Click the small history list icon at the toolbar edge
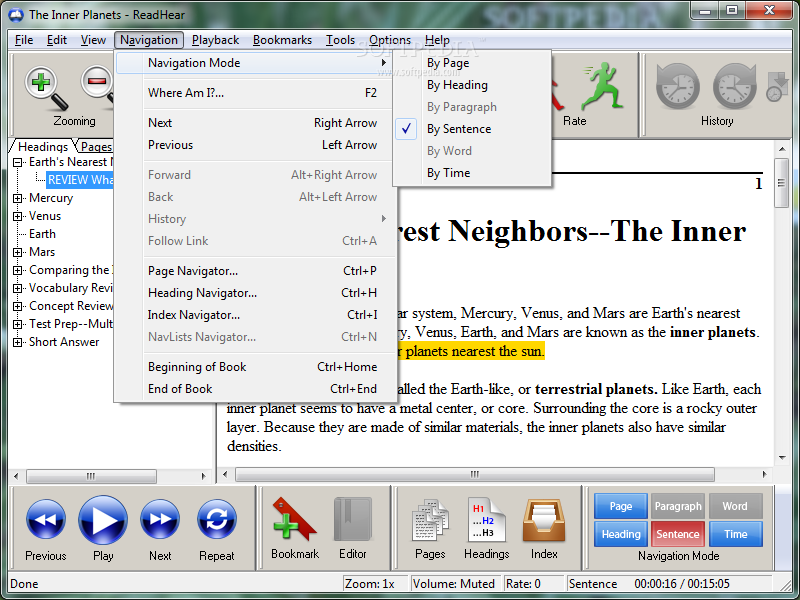 pyautogui.click(x=777, y=87)
